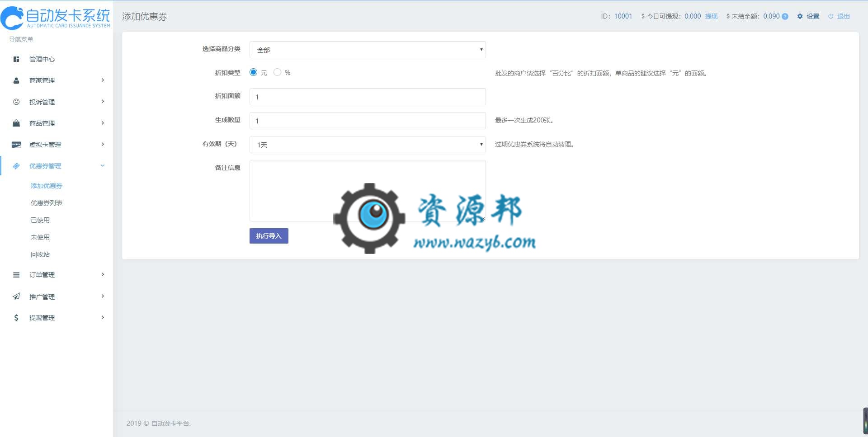Expand 虚拟卡管理 chevron
Viewport: 868px width, 437px height.
103,144
